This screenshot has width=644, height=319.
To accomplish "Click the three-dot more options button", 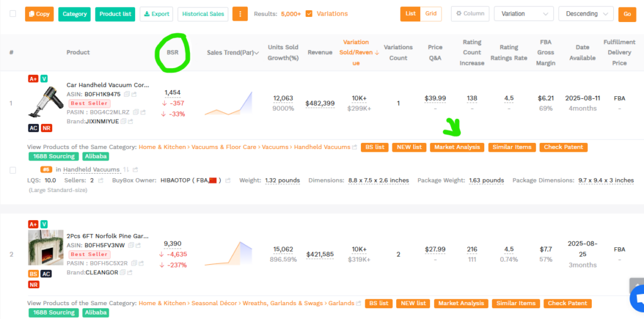I will coord(240,13).
